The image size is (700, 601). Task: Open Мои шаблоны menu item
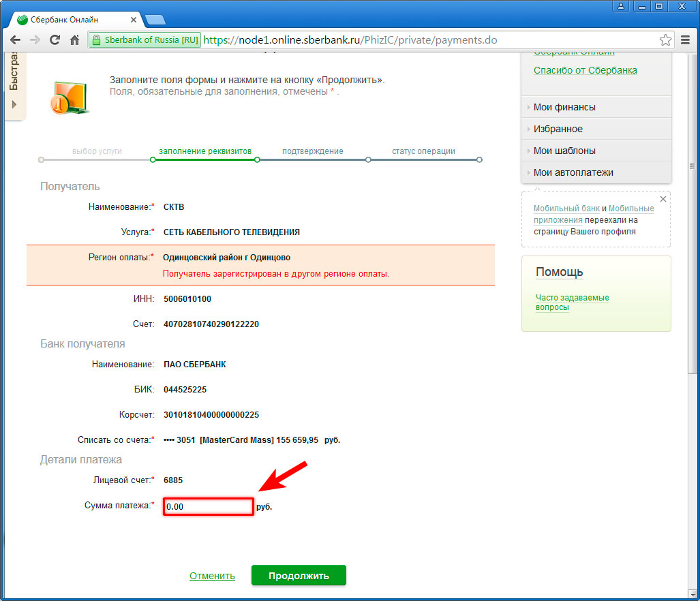pos(596,151)
